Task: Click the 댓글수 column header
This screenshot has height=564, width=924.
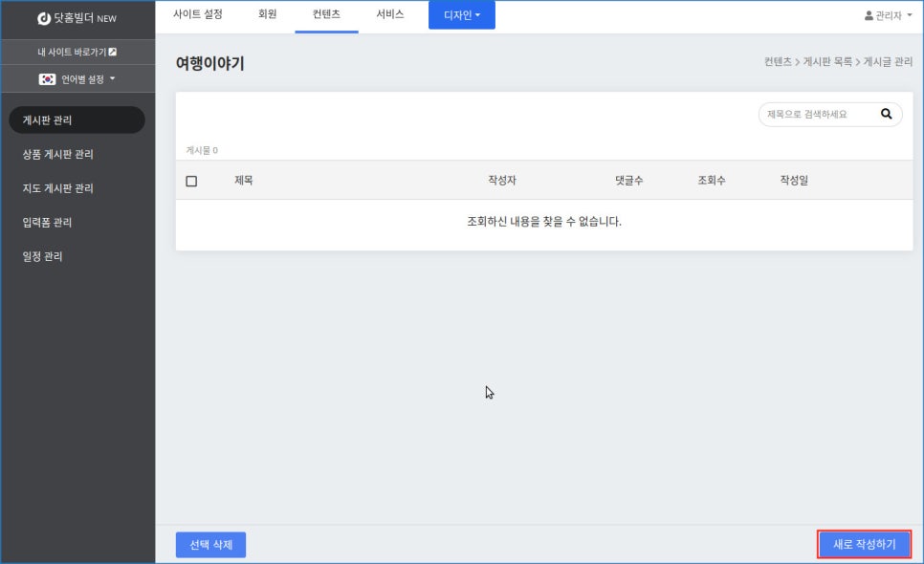Action: [x=628, y=180]
